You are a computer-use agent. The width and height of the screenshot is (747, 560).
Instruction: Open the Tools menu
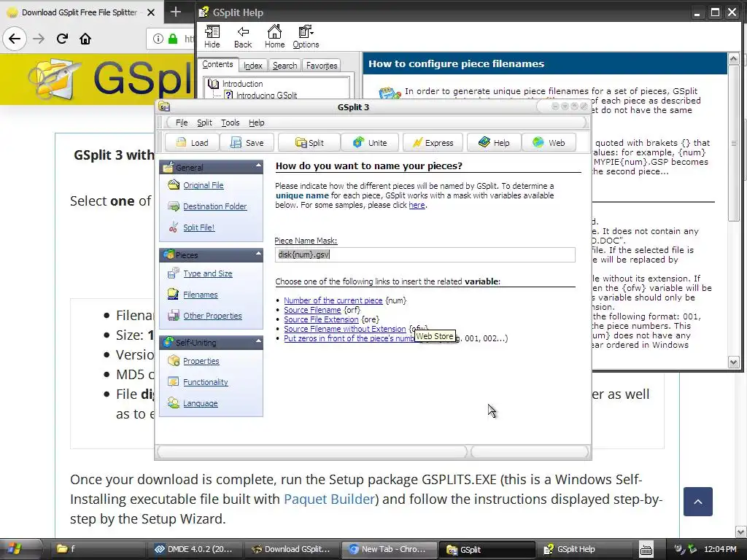230,122
